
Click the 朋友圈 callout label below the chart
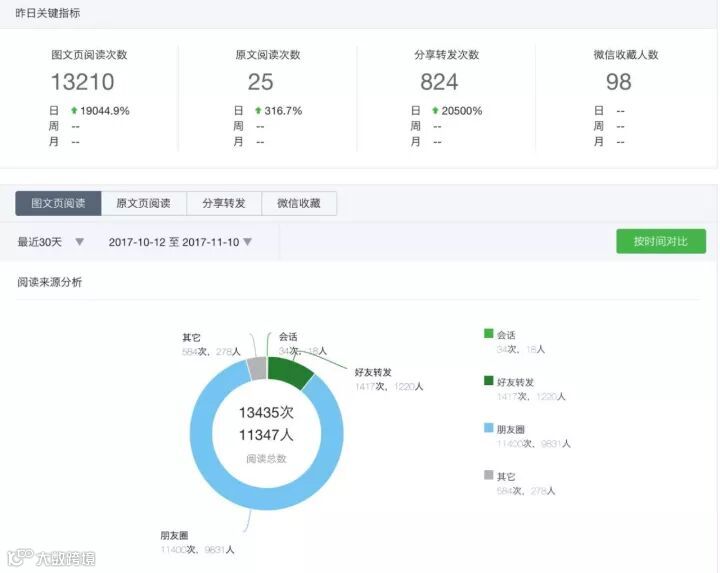pos(174,535)
